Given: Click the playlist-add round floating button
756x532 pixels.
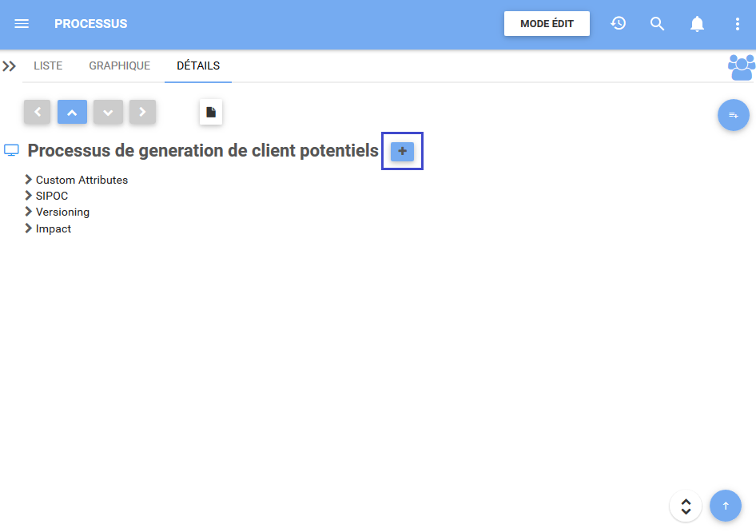Looking at the screenshot, I should [733, 116].
